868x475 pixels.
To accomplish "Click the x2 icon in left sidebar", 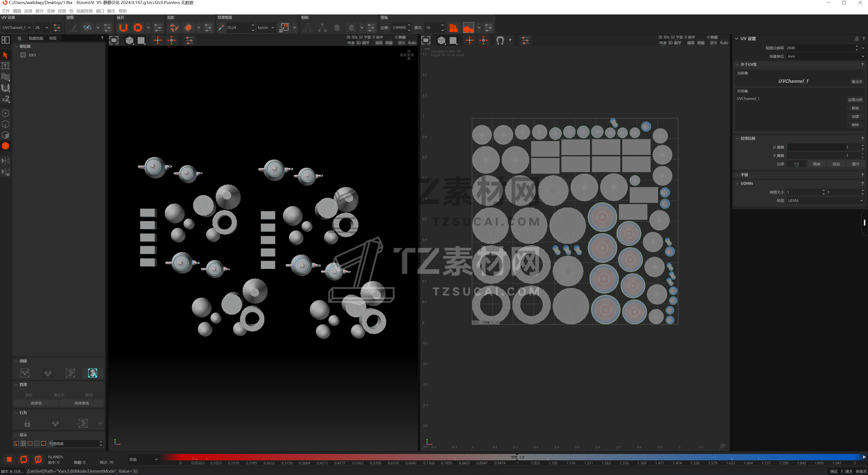I will (x=5, y=99).
